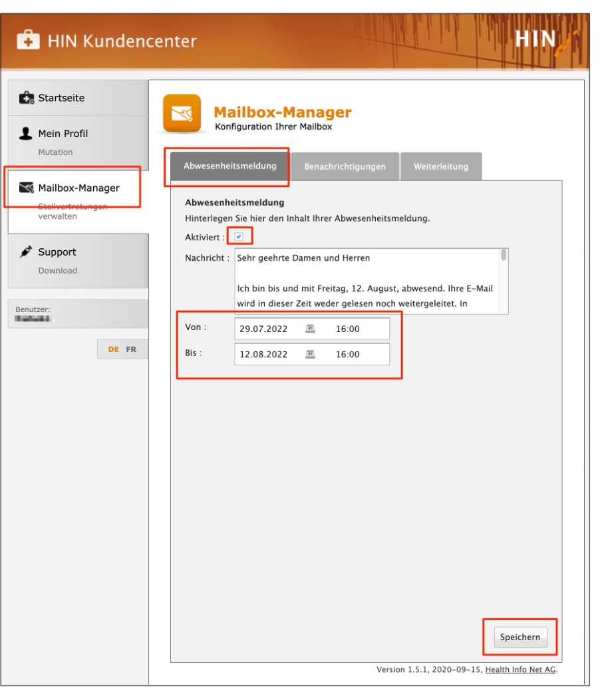This screenshot has width=604, height=700.
Task: Click the Nachricht text area scrollbar
Action: [x=504, y=256]
